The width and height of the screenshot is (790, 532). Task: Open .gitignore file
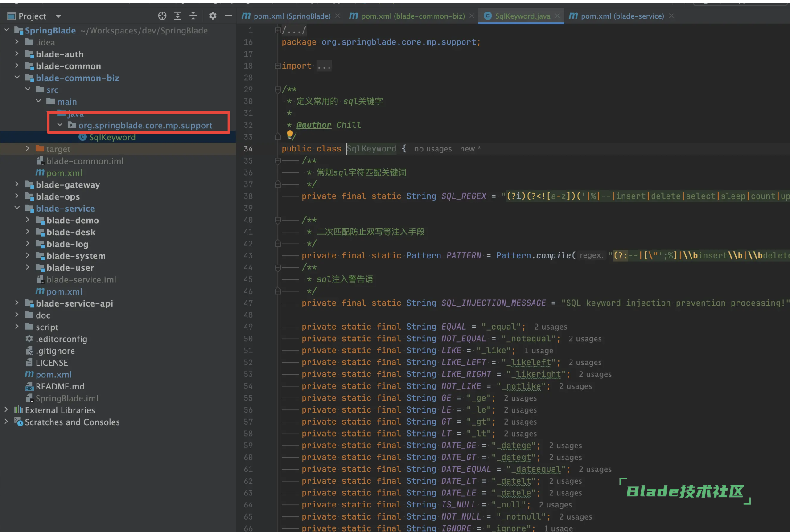click(x=55, y=351)
